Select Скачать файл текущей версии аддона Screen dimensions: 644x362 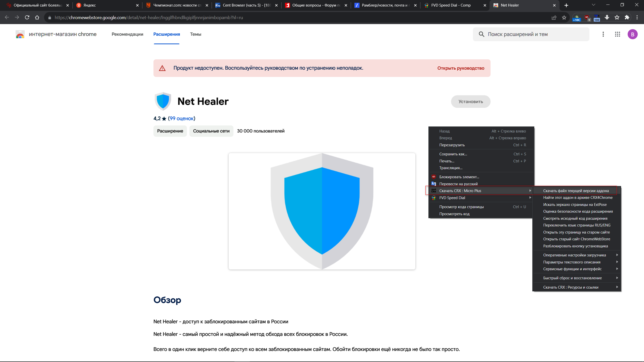coord(577,191)
